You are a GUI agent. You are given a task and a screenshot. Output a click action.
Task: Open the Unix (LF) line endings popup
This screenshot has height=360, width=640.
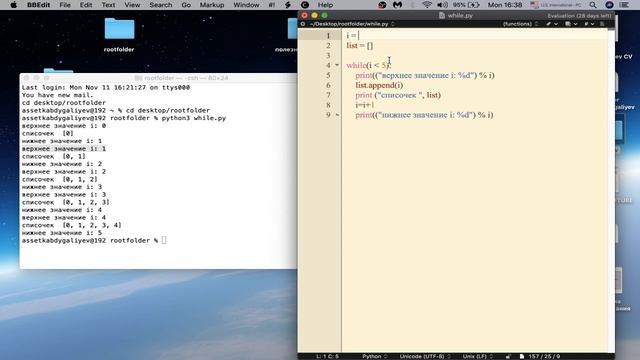(x=478, y=356)
